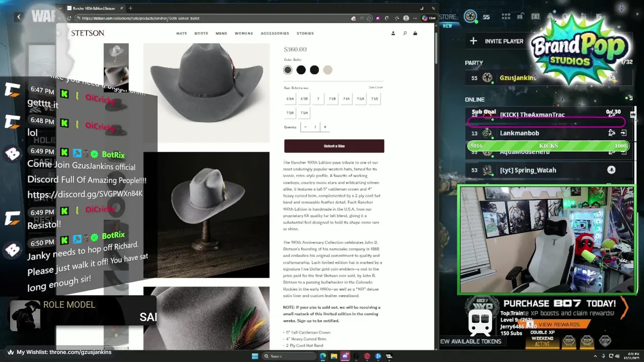Click the plus icon beside INVITE PLAYER
The image size is (644, 362).
[473, 41]
